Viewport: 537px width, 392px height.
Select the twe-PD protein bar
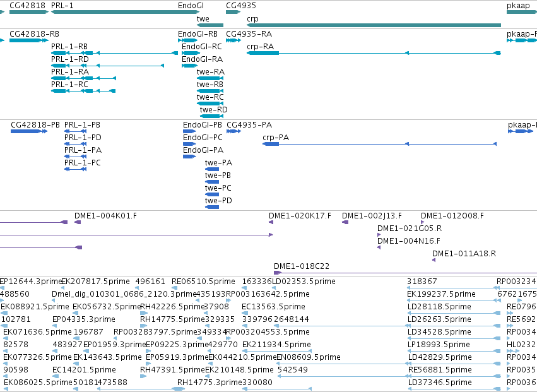[212, 207]
